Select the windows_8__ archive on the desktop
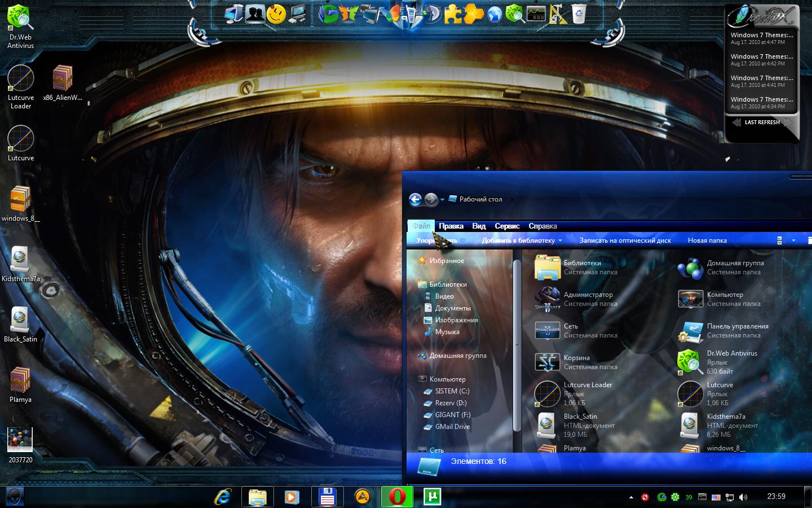This screenshot has height=508, width=812. (x=20, y=204)
